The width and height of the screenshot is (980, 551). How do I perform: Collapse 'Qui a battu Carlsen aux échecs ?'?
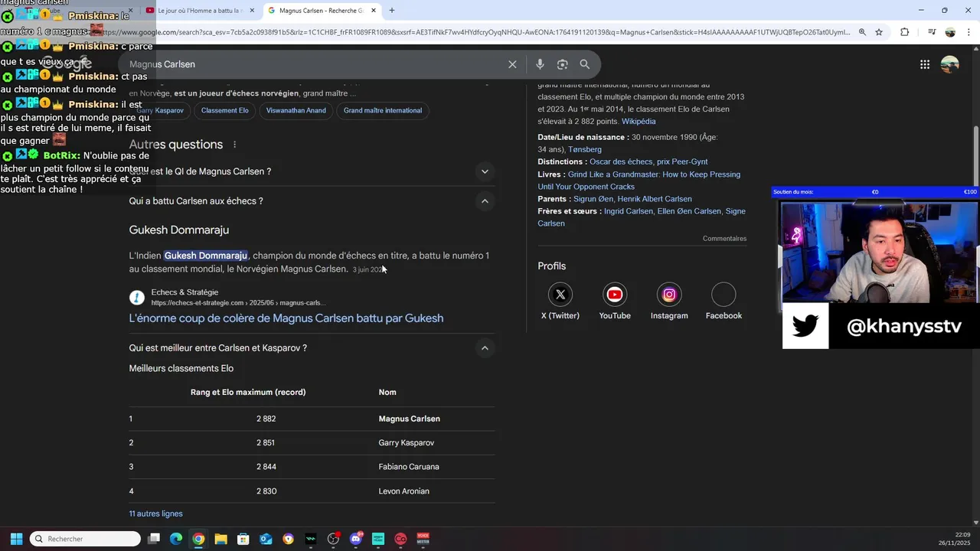click(x=485, y=201)
